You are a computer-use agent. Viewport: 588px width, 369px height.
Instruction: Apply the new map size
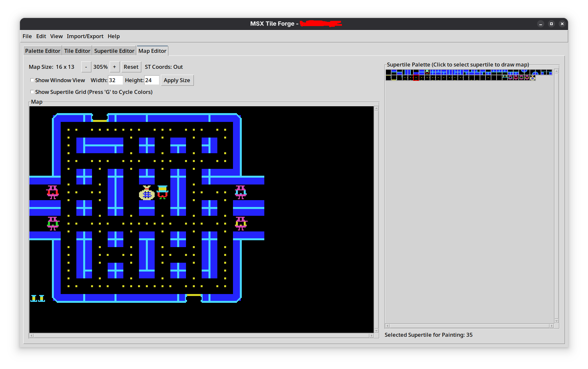coord(177,80)
